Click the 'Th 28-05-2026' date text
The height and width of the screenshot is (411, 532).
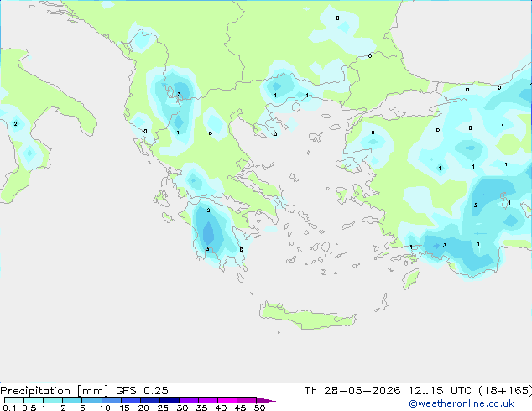coord(352,391)
